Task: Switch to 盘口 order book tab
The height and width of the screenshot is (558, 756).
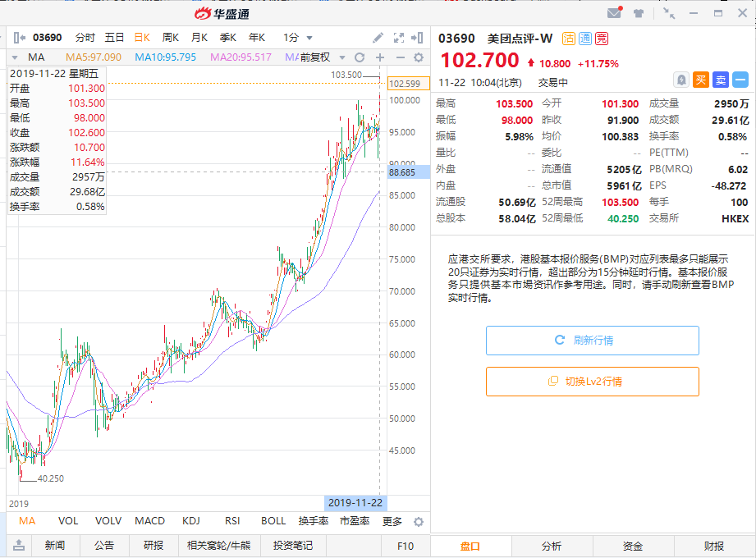Action: pos(470,546)
